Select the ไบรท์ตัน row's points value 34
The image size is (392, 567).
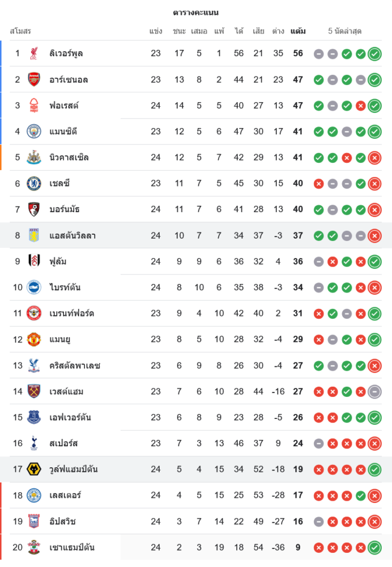click(298, 287)
